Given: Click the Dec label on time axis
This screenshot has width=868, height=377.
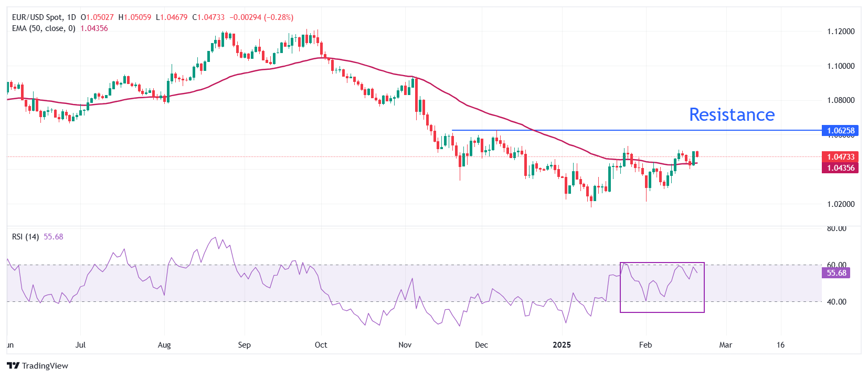Looking at the screenshot, I should 481,345.
